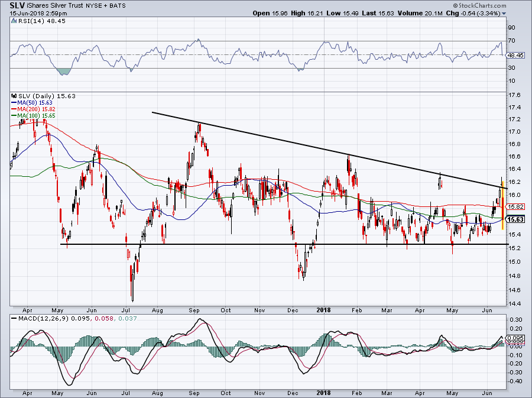This screenshot has width=532, height=398.
Task: Click the MA(50) 15.63 legend entry
Action: coord(31,102)
